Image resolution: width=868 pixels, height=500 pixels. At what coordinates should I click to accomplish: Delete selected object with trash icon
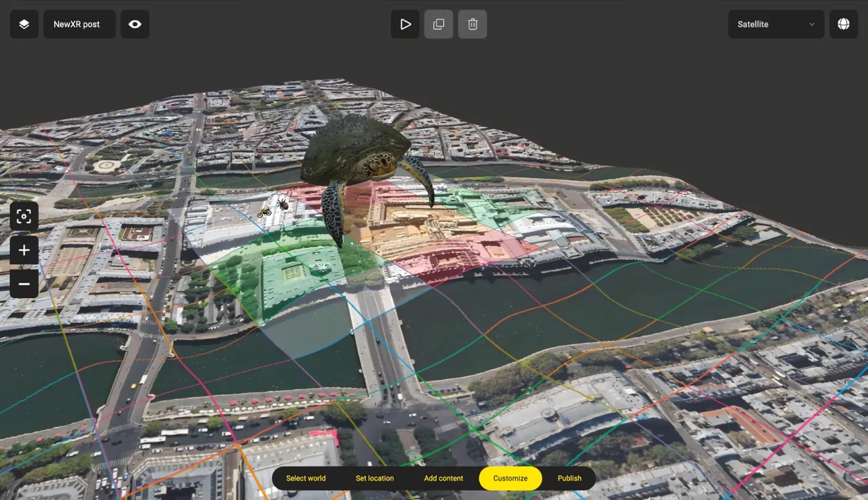coord(473,24)
